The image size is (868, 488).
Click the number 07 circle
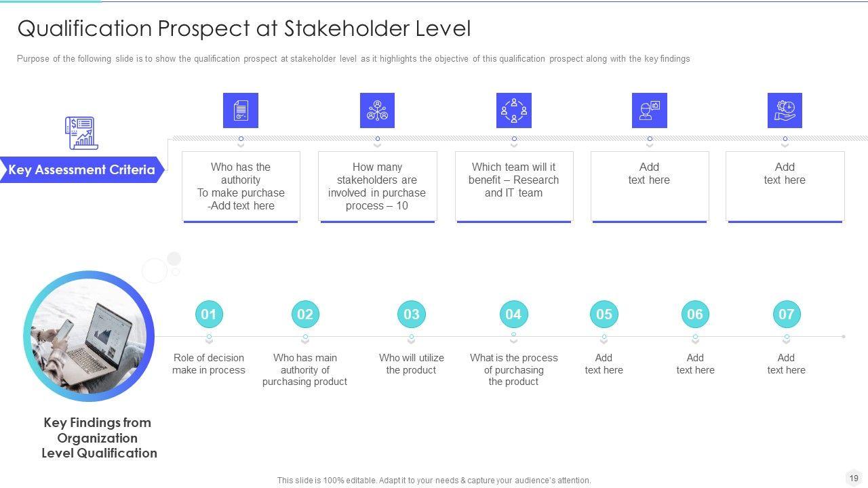coord(786,314)
